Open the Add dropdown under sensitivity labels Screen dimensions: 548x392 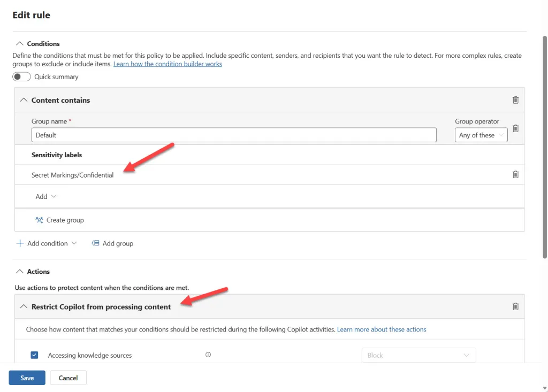click(x=46, y=196)
